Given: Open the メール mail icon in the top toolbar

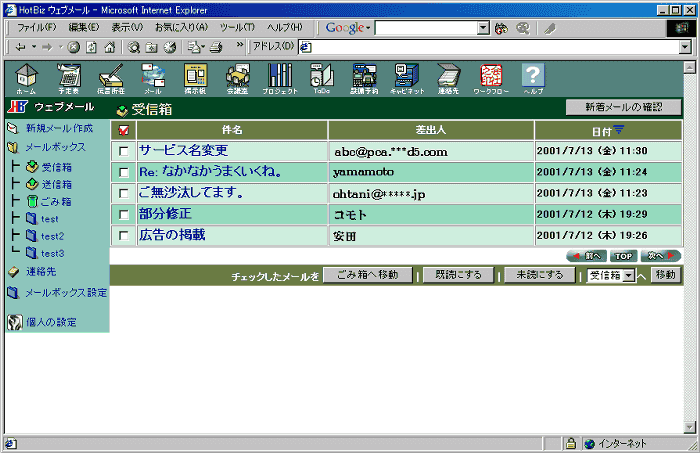Looking at the screenshot, I should tap(153, 78).
